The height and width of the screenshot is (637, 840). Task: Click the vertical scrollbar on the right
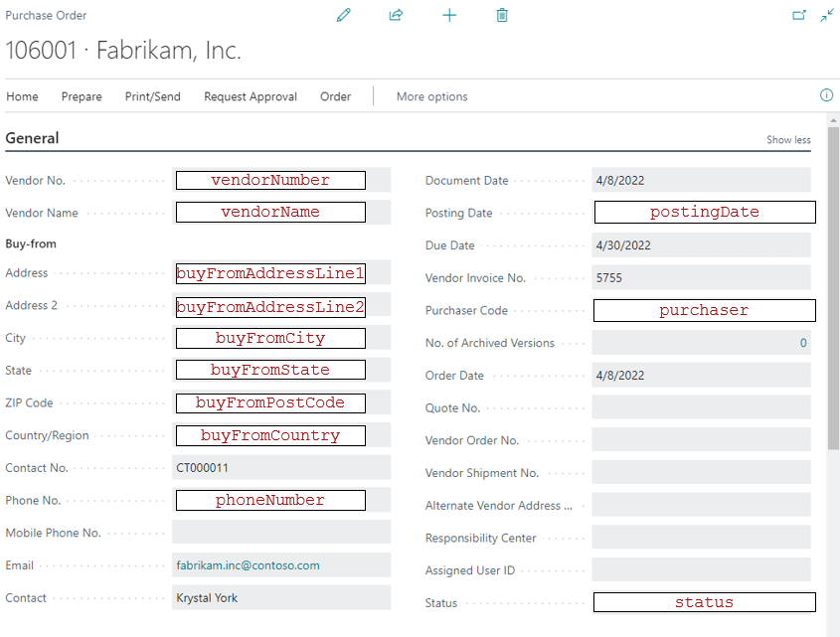coord(833,298)
